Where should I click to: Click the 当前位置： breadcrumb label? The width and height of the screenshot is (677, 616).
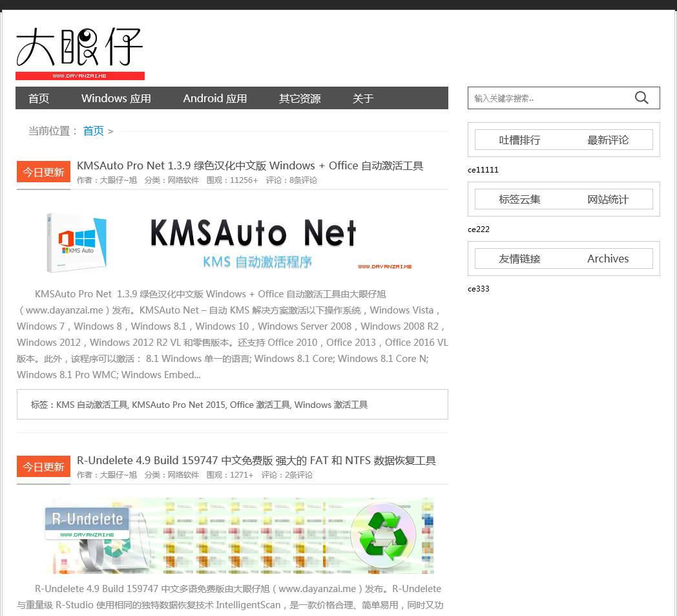pos(53,131)
